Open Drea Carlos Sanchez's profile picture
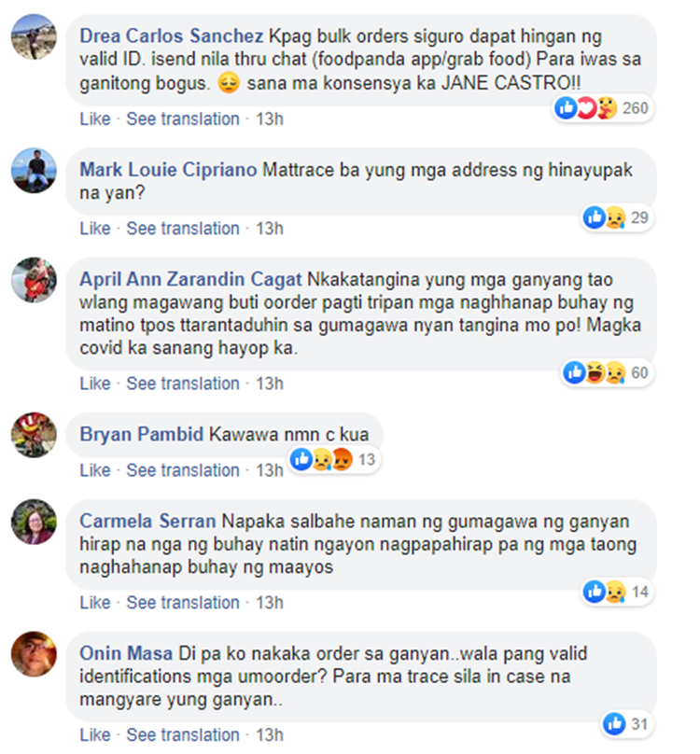The height and width of the screenshot is (754, 700). 34,37
